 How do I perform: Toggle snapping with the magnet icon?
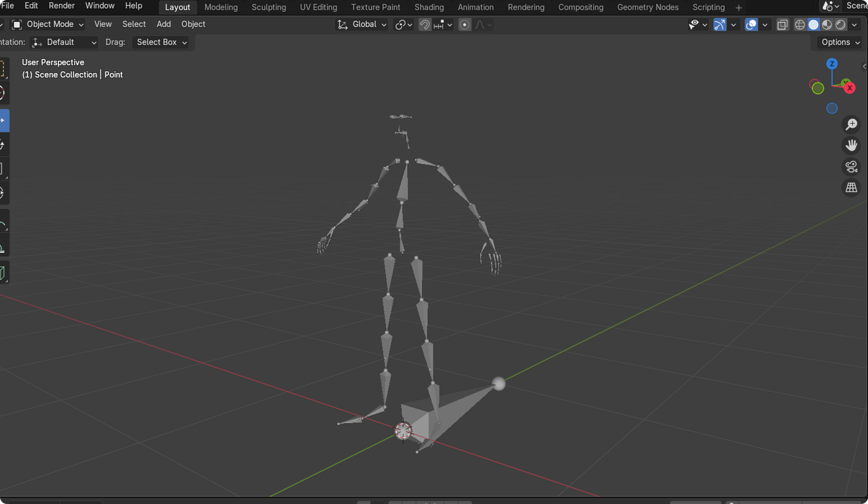point(424,24)
